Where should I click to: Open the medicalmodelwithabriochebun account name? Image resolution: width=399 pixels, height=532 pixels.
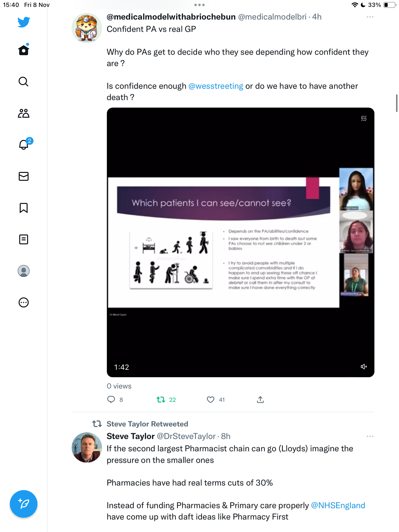click(x=171, y=17)
